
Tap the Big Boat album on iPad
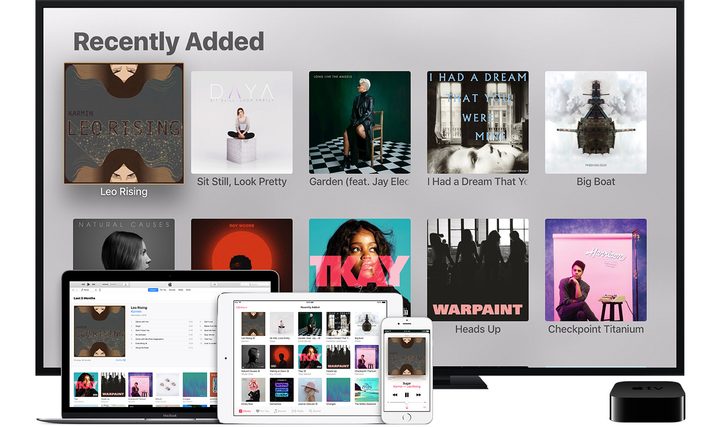(x=366, y=324)
